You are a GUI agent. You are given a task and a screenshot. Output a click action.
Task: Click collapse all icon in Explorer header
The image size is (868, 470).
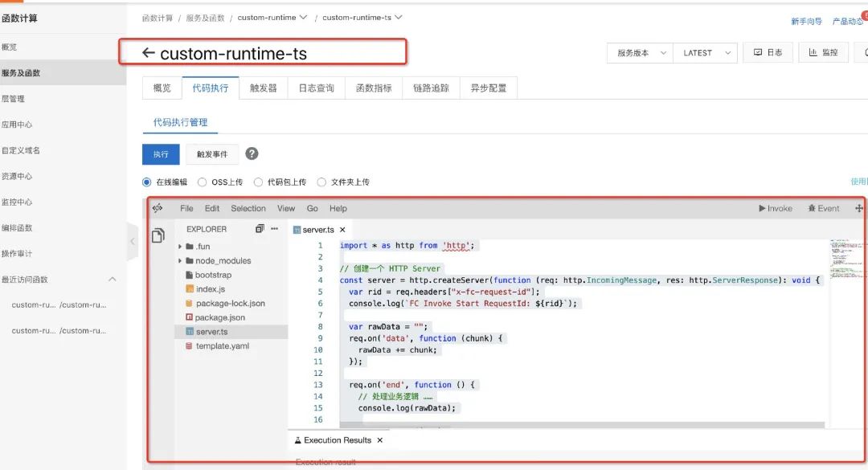point(260,229)
